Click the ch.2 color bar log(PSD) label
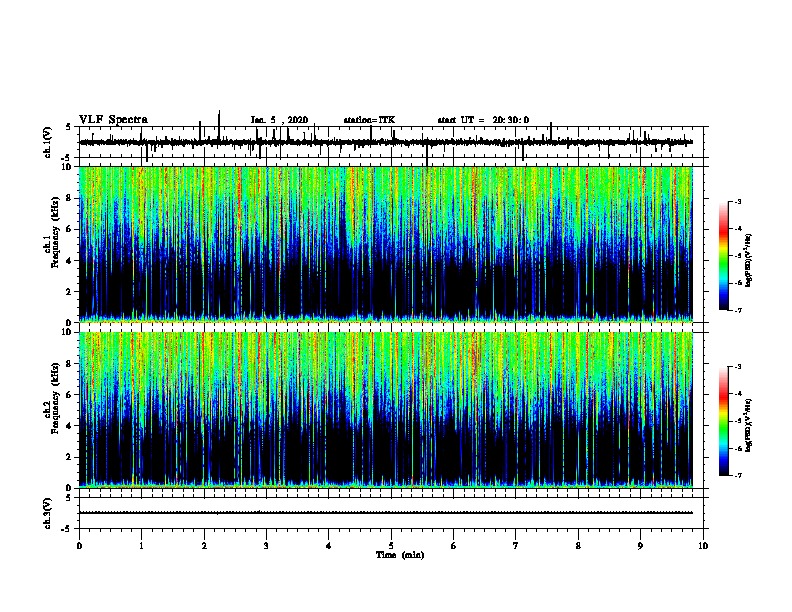Image resolution: width=792 pixels, height=612 pixels. (x=749, y=425)
